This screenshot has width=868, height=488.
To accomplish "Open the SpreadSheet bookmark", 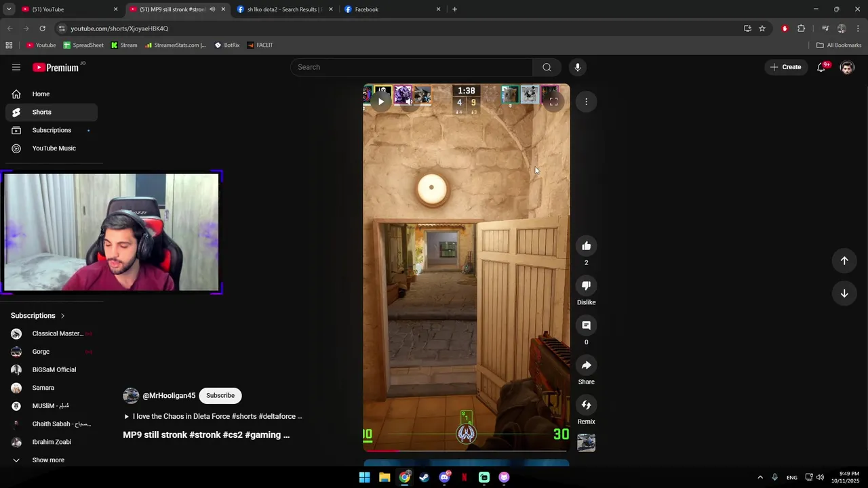I will (x=83, y=45).
